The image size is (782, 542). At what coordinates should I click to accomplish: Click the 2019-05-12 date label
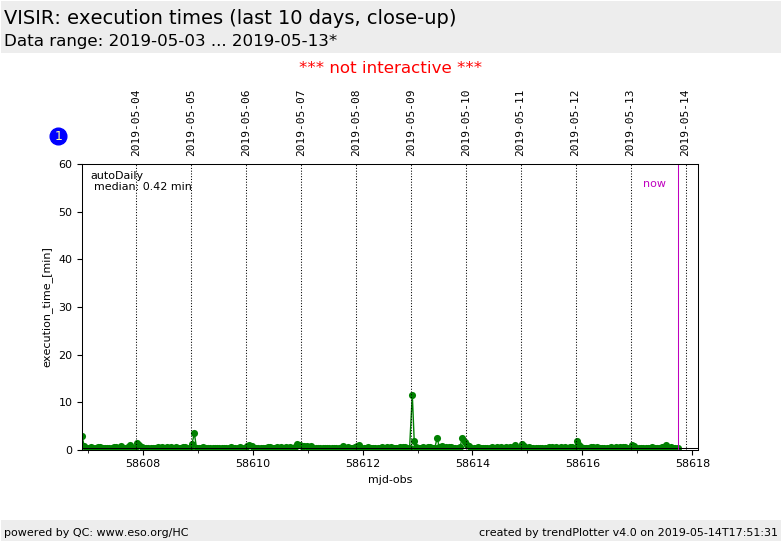point(575,123)
